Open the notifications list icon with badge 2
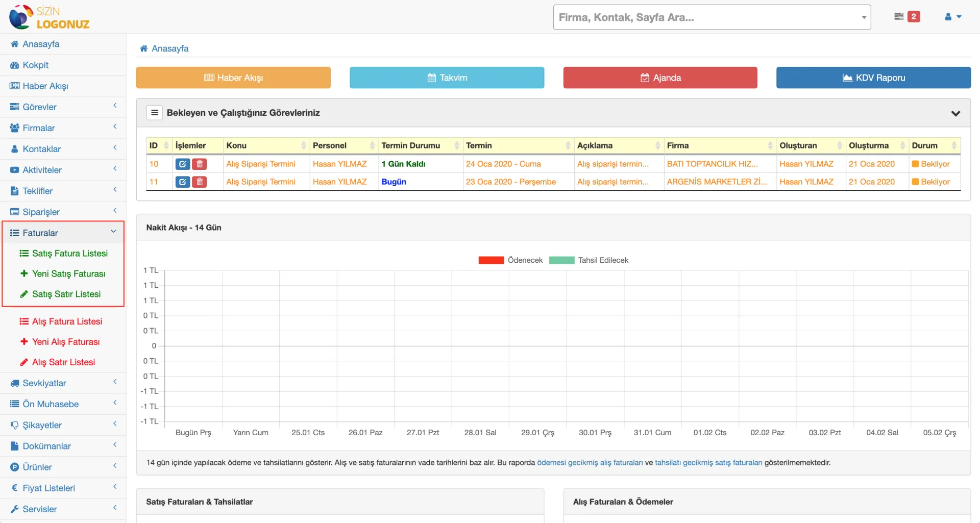980x523 pixels. pyautogui.click(x=907, y=17)
